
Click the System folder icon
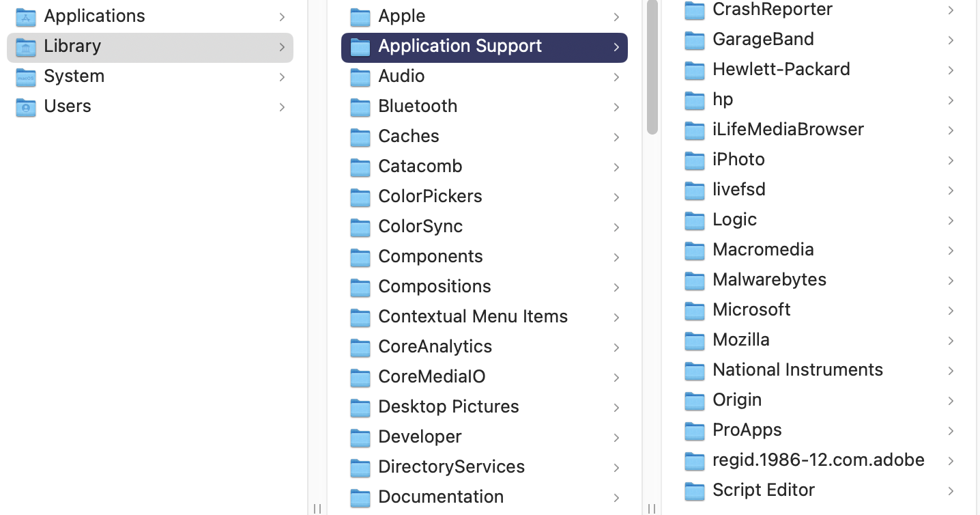[x=26, y=76]
